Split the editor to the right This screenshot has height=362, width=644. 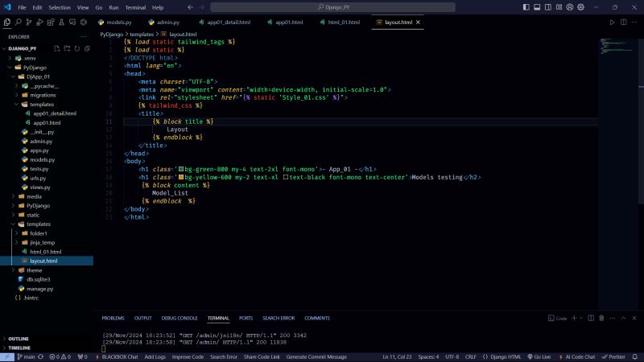click(623, 23)
